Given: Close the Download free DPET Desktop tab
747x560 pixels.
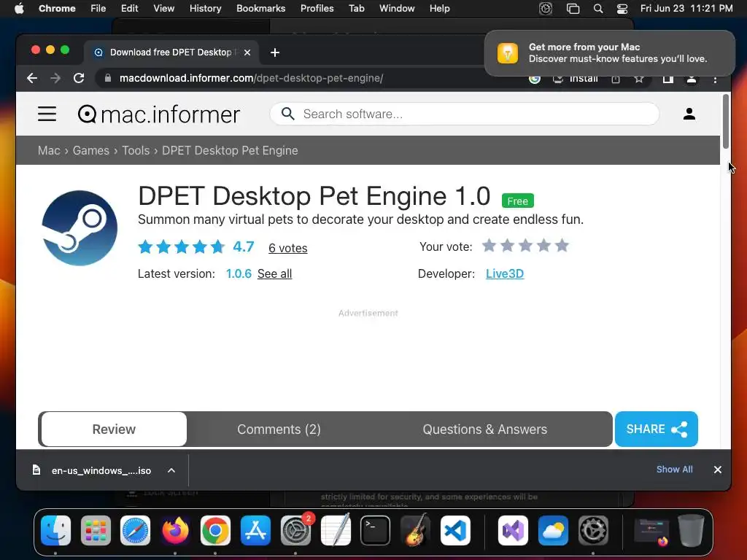Looking at the screenshot, I should point(247,52).
